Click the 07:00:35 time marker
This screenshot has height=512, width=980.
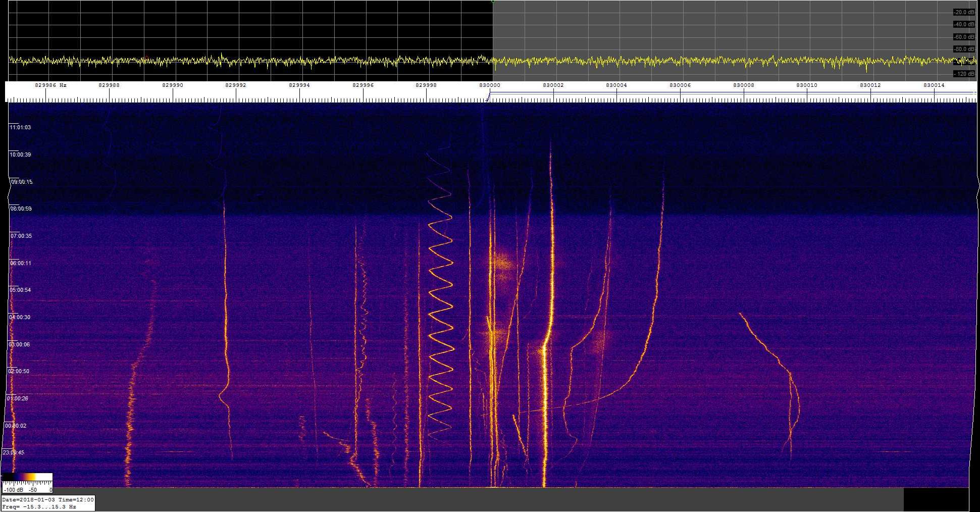[21, 236]
